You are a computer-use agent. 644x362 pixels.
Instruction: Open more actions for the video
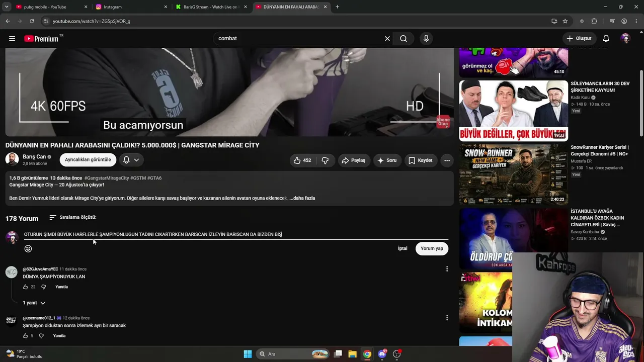click(447, 160)
